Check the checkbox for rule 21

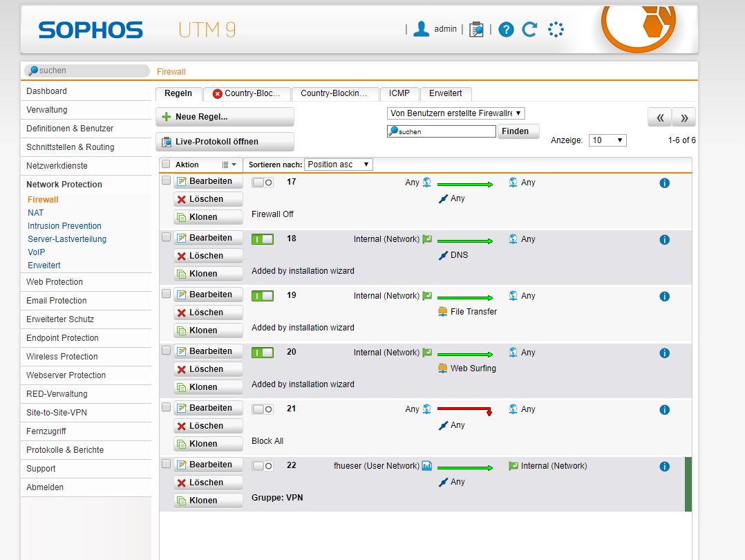coord(167,407)
